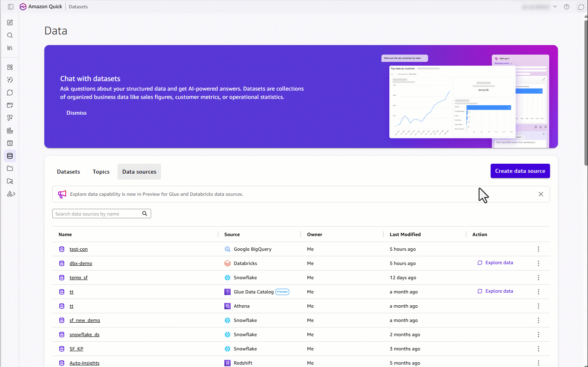
Task: Open the chat bubble sparkle icon in sidebar
Action: click(10, 93)
